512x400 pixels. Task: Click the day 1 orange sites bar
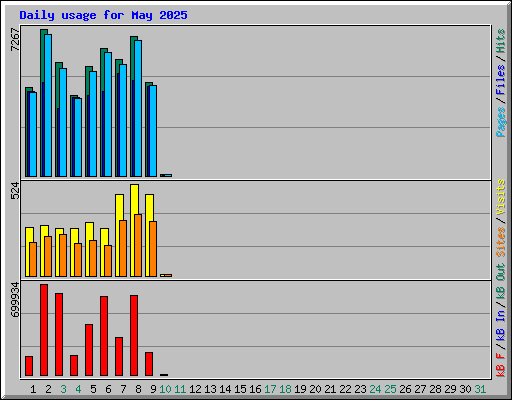[x=33, y=259]
